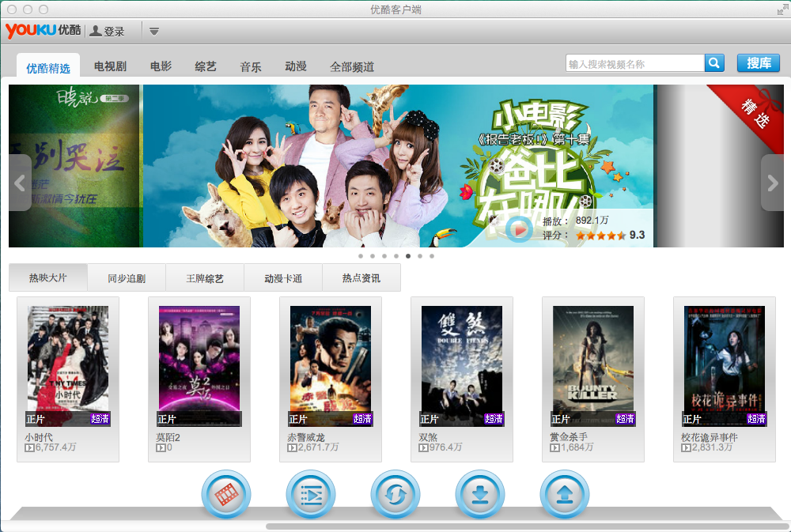The height and width of the screenshot is (532, 791).
Task: Click the 赤警威龙 title link
Action: [x=306, y=437]
